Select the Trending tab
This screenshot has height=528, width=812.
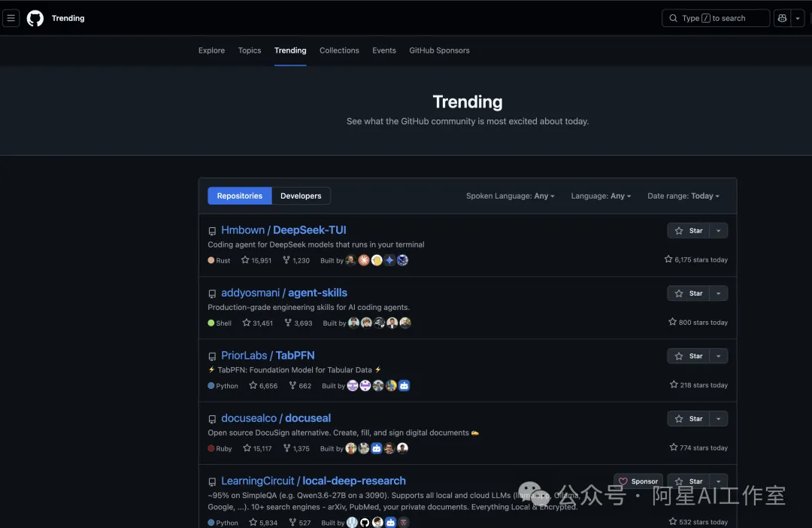click(x=290, y=50)
